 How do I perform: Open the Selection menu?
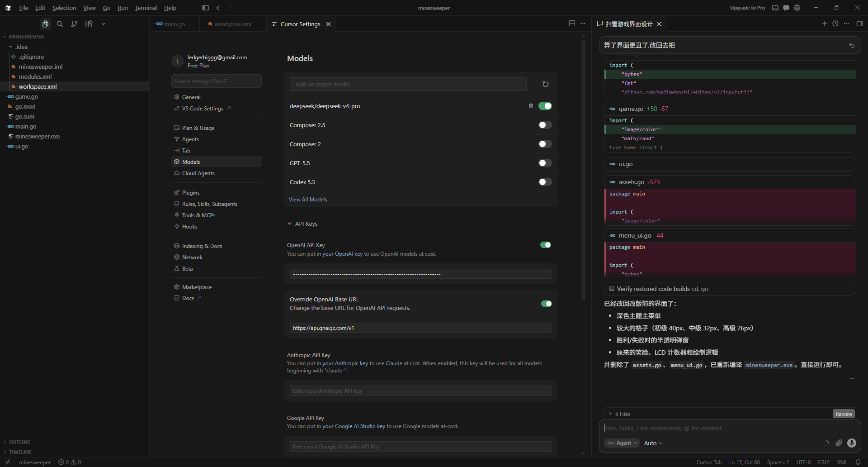[64, 8]
